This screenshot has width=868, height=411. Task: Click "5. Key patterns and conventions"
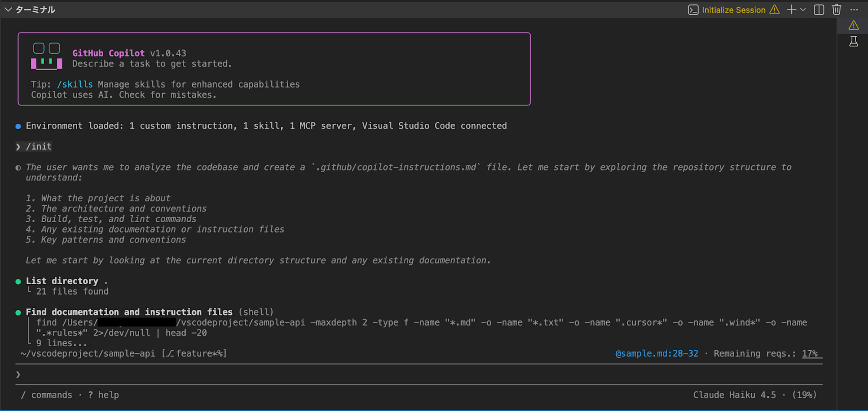pyautogui.click(x=105, y=240)
